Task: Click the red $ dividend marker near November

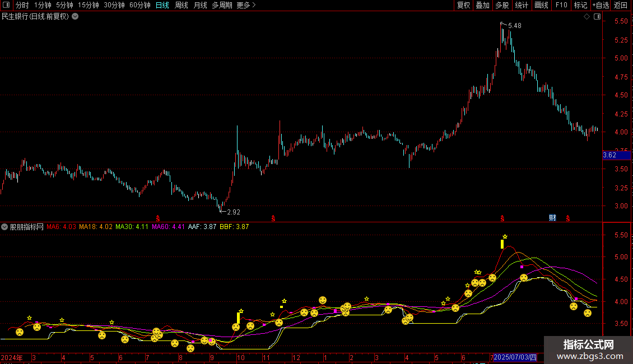Action: pos(273,218)
